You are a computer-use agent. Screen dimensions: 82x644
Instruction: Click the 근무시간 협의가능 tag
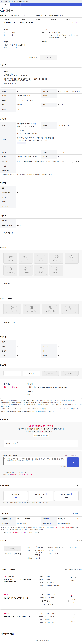coord(21,143)
